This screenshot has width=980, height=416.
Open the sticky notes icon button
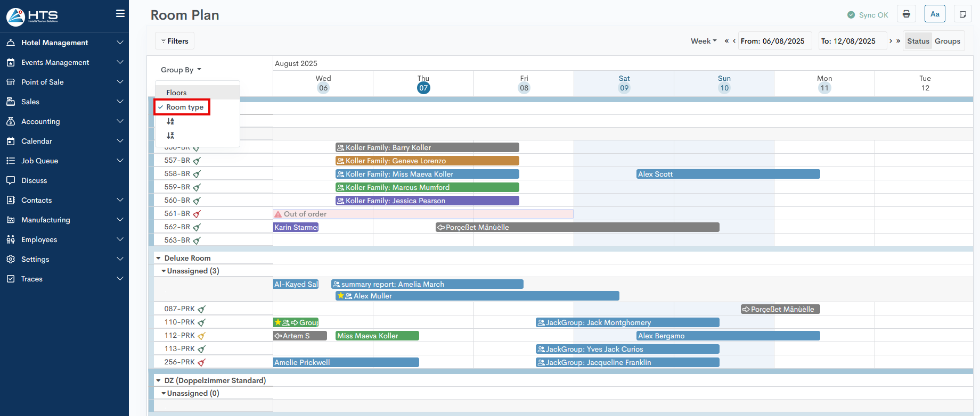coord(963,14)
